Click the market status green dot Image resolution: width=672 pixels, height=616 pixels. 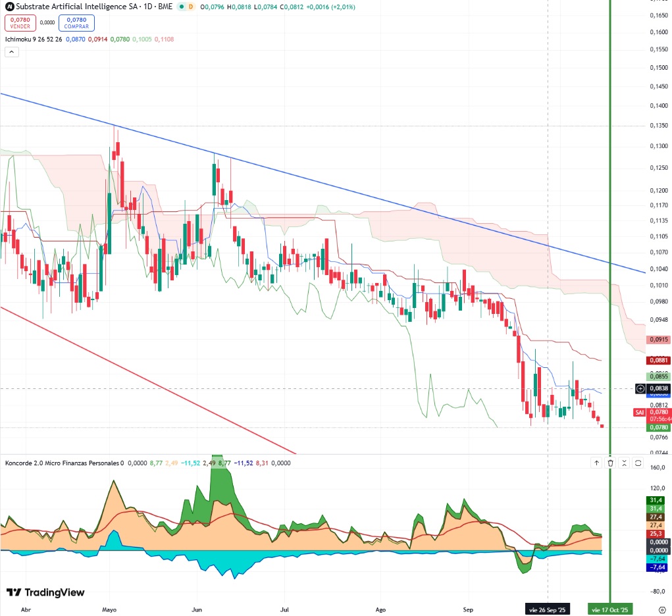182,7
